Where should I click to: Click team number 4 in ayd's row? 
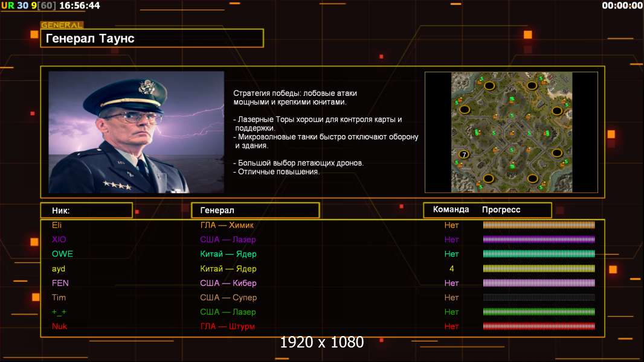[451, 269]
